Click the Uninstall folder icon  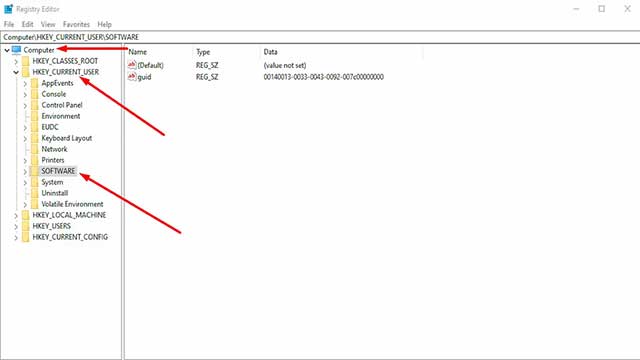coord(35,193)
